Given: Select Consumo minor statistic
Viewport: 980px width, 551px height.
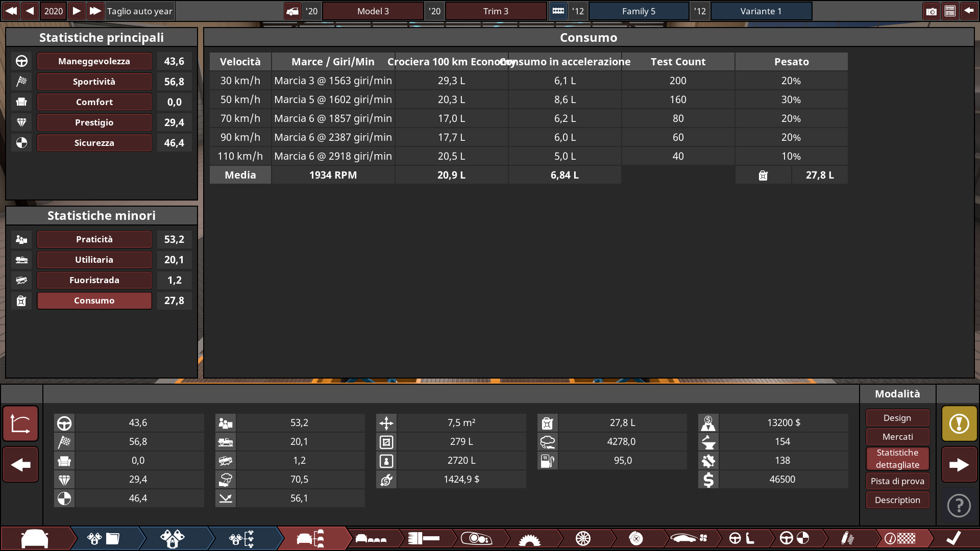Looking at the screenshot, I should pos(94,300).
